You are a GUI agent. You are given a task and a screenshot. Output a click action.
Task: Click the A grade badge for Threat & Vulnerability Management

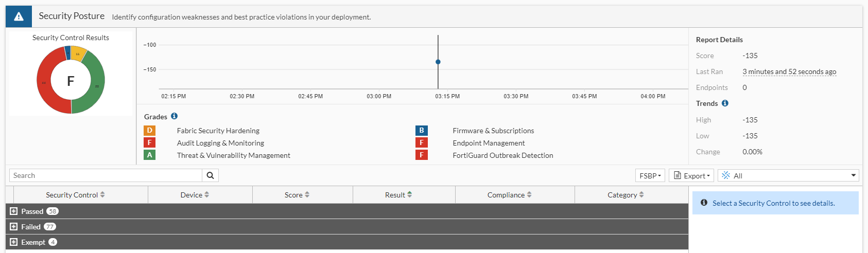coord(150,155)
